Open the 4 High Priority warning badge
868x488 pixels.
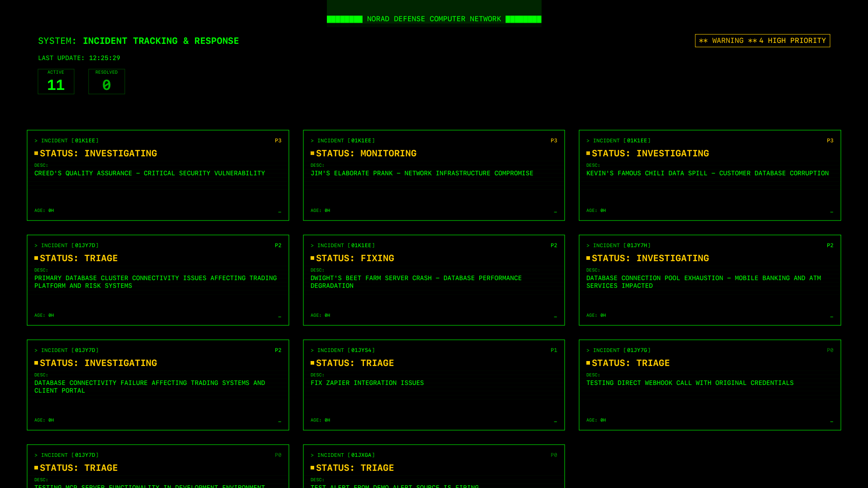click(762, 41)
